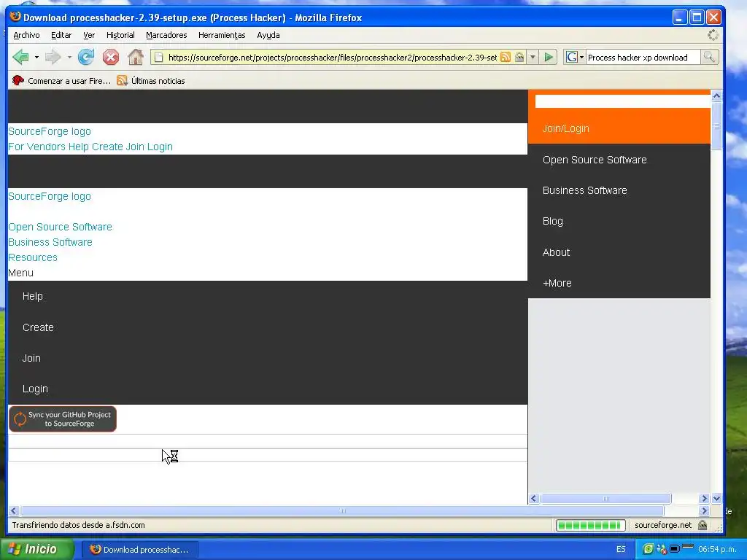Open the 'Open Source Software' link in main page
The width and height of the screenshot is (747, 560).
coord(60,227)
